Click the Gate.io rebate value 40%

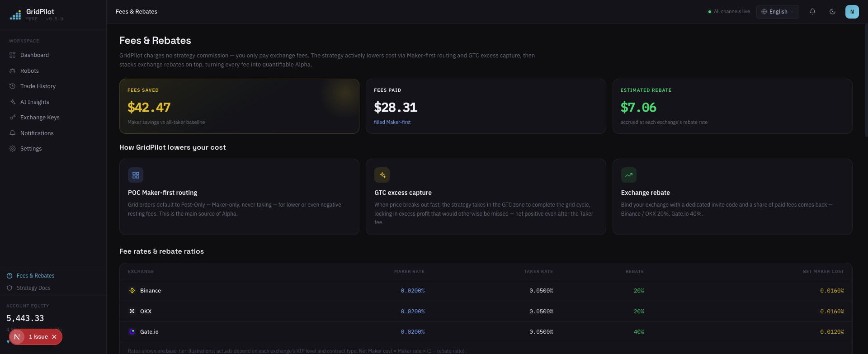coord(639,332)
